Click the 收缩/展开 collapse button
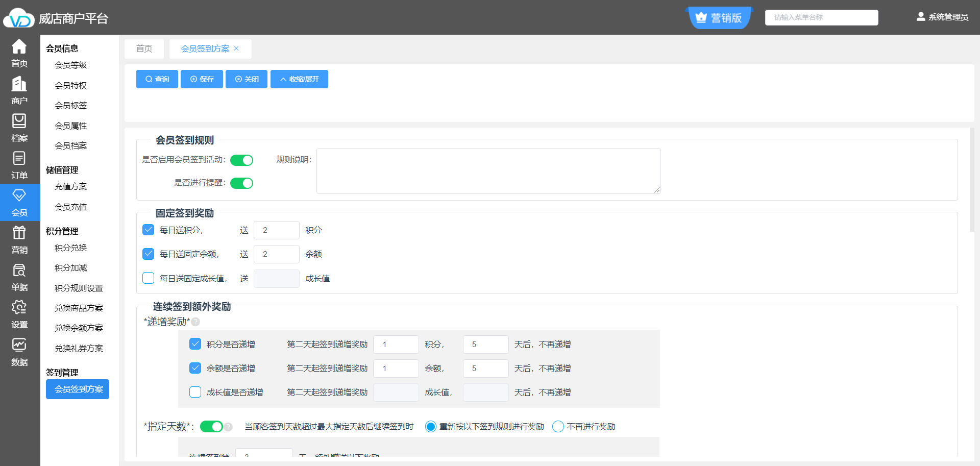Viewport: 980px width, 466px height. pyautogui.click(x=299, y=79)
